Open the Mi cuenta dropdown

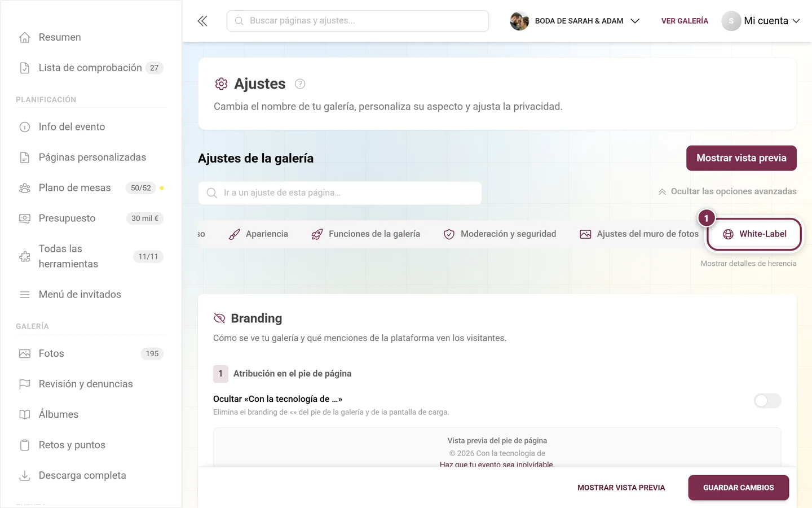point(761,21)
